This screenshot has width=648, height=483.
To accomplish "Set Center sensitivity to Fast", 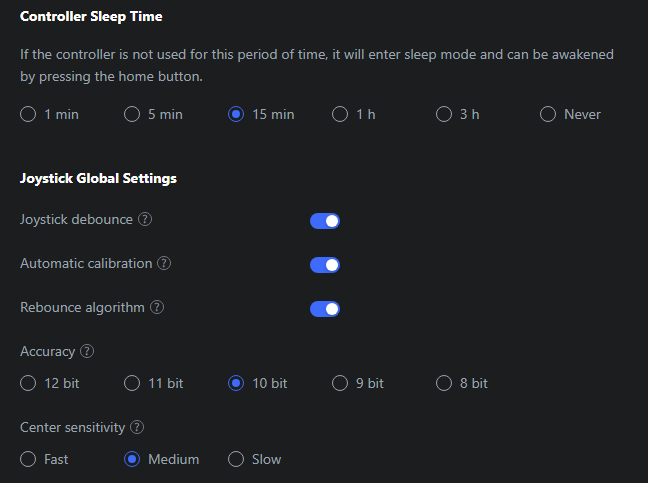I will point(28,459).
